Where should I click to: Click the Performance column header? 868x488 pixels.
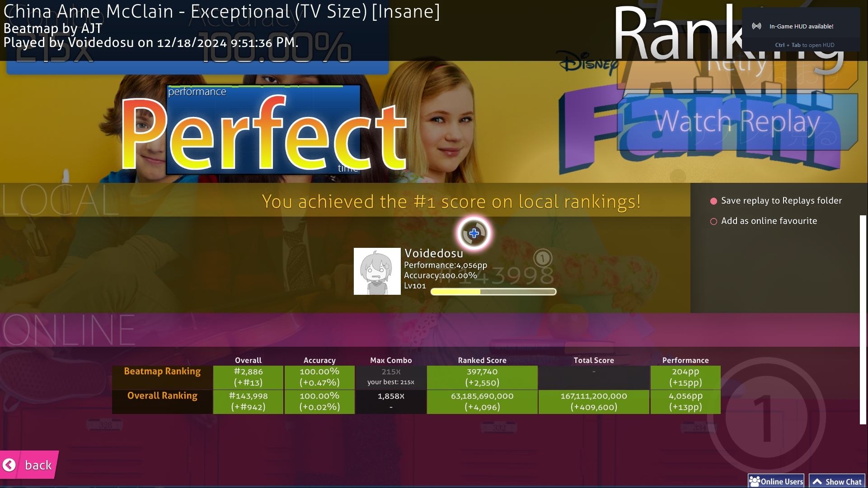685,360
